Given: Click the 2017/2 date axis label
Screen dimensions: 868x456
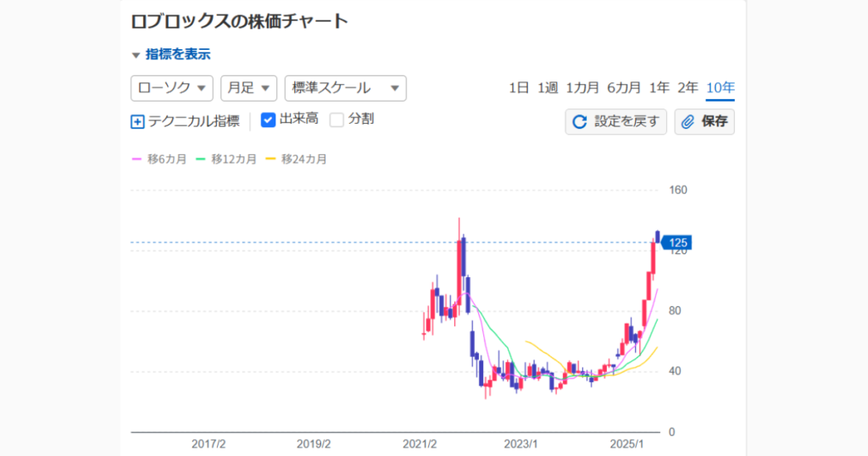Looking at the screenshot, I should tap(209, 444).
